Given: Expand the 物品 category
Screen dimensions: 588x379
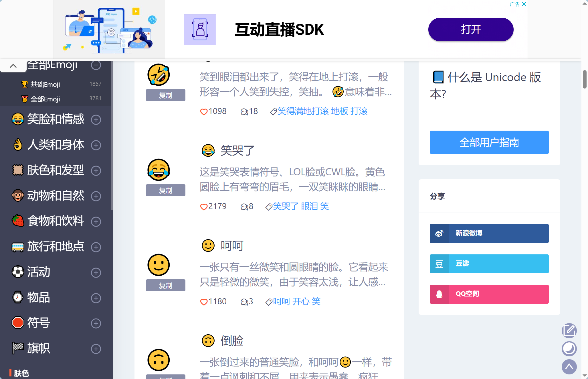Looking at the screenshot, I should click(96, 298).
